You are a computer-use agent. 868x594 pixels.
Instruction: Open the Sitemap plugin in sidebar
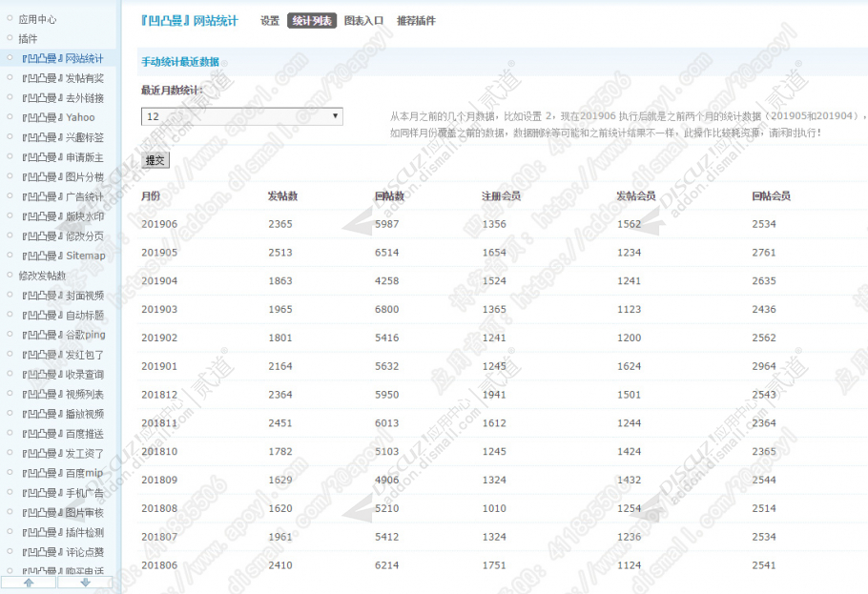click(x=64, y=256)
